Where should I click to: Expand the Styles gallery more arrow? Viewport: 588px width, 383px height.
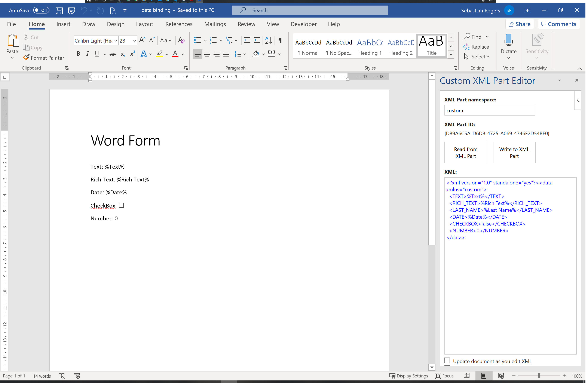pyautogui.click(x=451, y=54)
